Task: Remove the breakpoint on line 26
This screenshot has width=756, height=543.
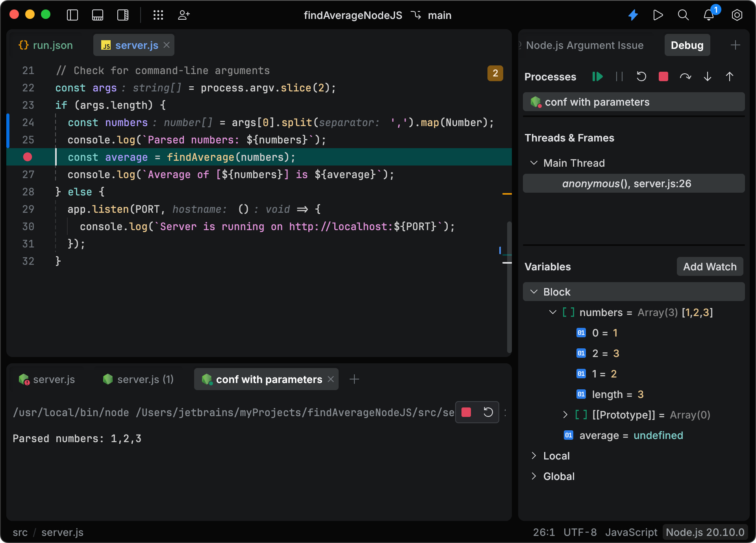Action: (28, 157)
